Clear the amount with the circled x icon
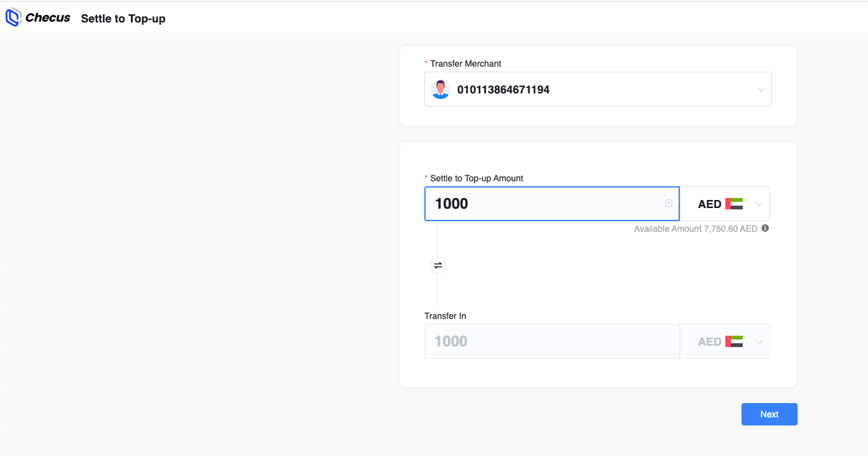Image resolution: width=868 pixels, height=456 pixels. coord(669,203)
